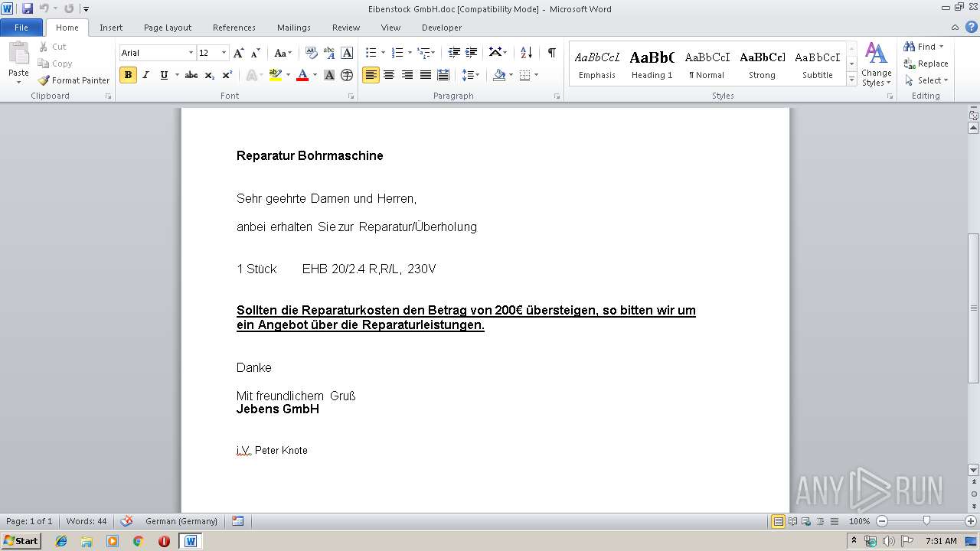The width and height of the screenshot is (980, 551).
Task: Open the Line Spacing dropdown
Action: (x=471, y=75)
